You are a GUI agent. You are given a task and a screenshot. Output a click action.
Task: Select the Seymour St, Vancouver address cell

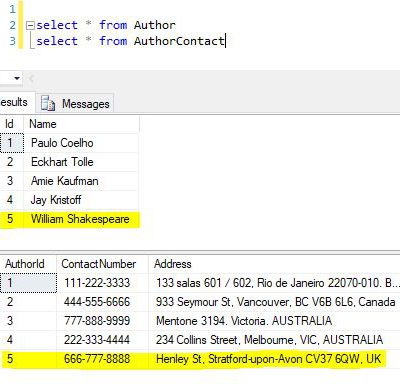pyautogui.click(x=274, y=302)
